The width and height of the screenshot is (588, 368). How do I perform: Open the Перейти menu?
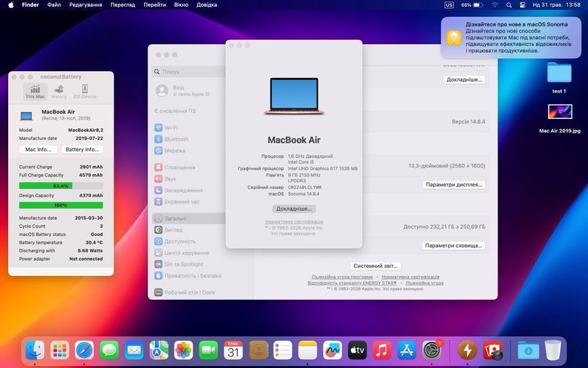click(x=155, y=5)
